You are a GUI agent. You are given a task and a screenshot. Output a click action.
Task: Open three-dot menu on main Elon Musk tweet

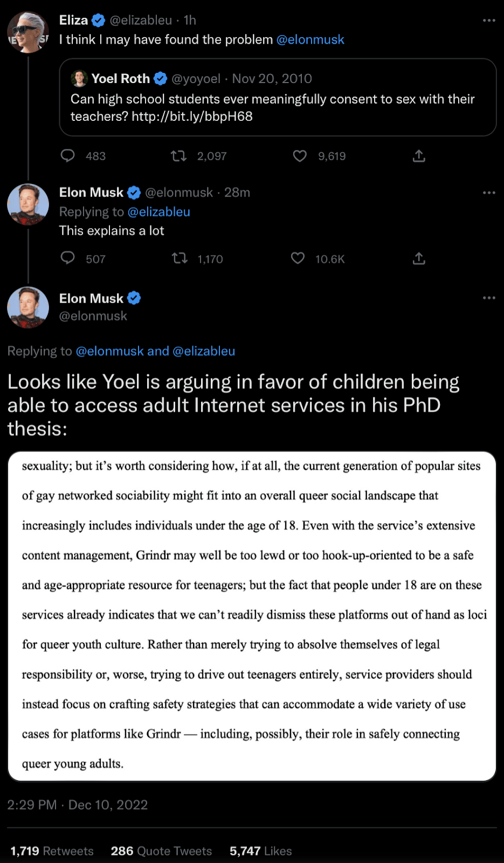coord(489,298)
